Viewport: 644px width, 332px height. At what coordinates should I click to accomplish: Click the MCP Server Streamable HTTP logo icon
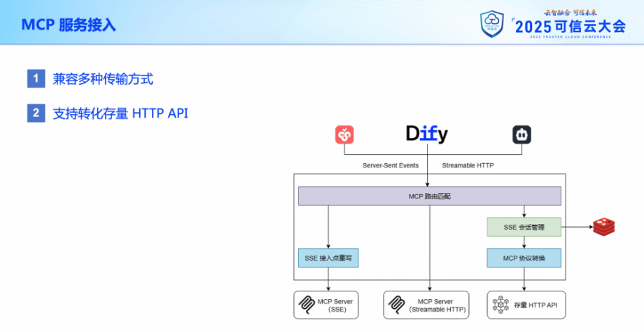(396, 305)
